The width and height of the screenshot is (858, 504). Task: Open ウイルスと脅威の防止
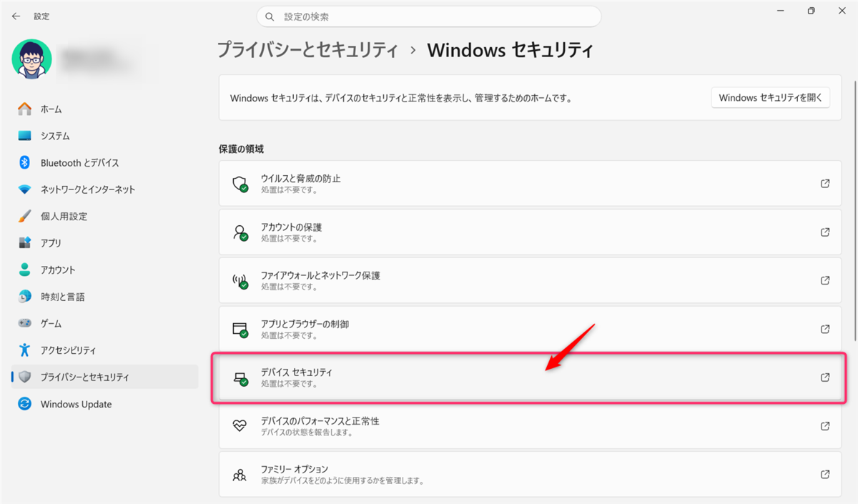point(530,184)
